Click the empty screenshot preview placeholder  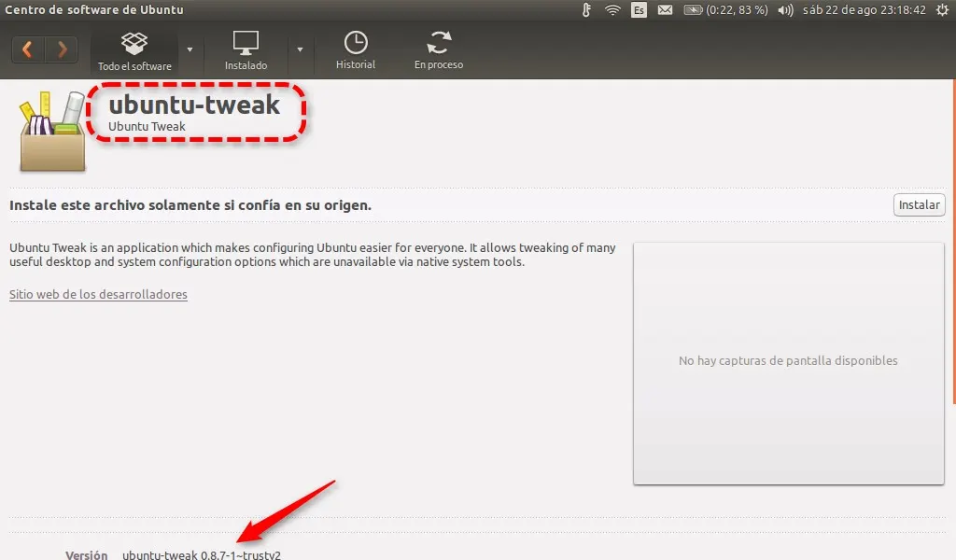pos(788,363)
